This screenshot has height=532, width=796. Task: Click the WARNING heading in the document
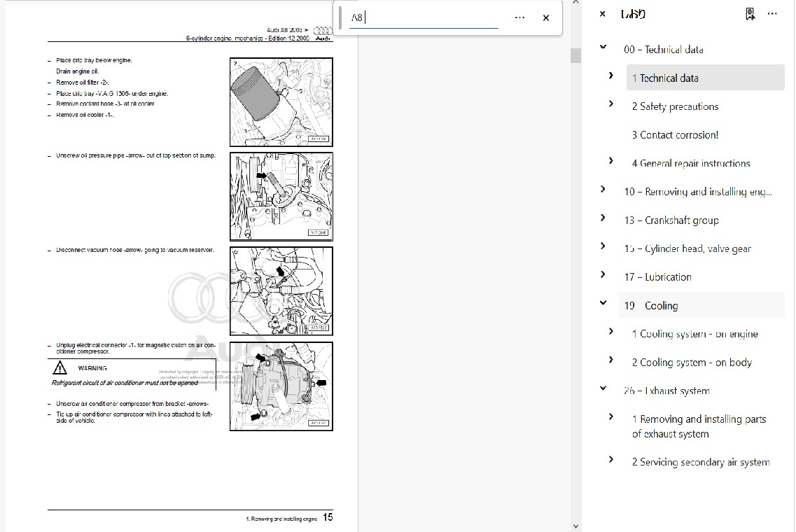tap(92, 368)
